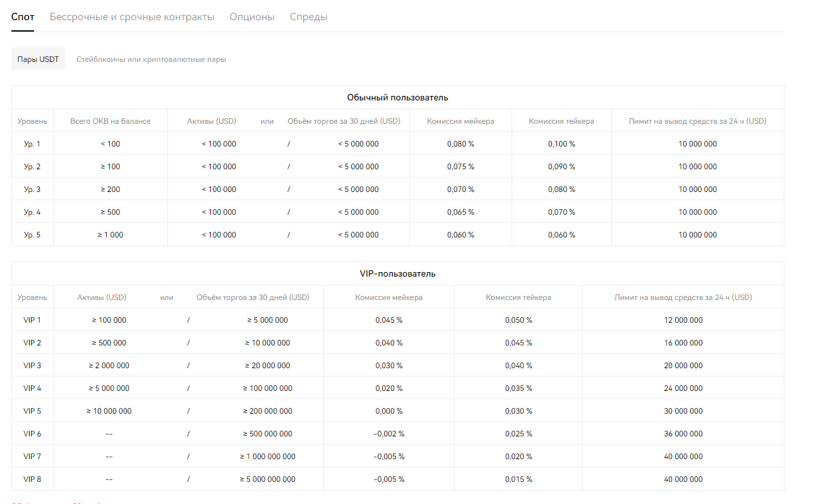This screenshot has width=816, height=504.
Task: Open the Спреды tab
Action: 309,17
